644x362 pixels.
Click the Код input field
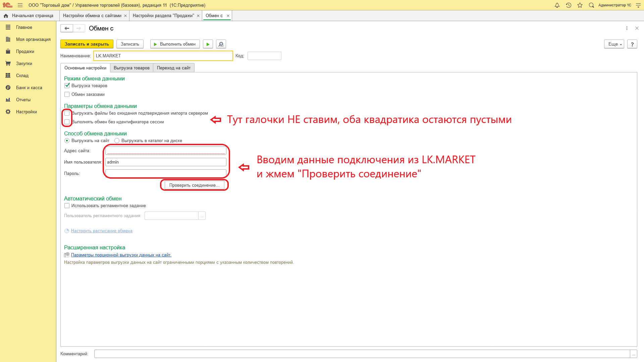tap(264, 56)
